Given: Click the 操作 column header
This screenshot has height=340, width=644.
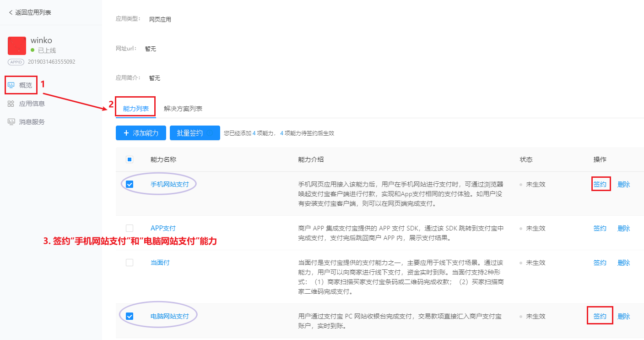Looking at the screenshot, I should (600, 159).
